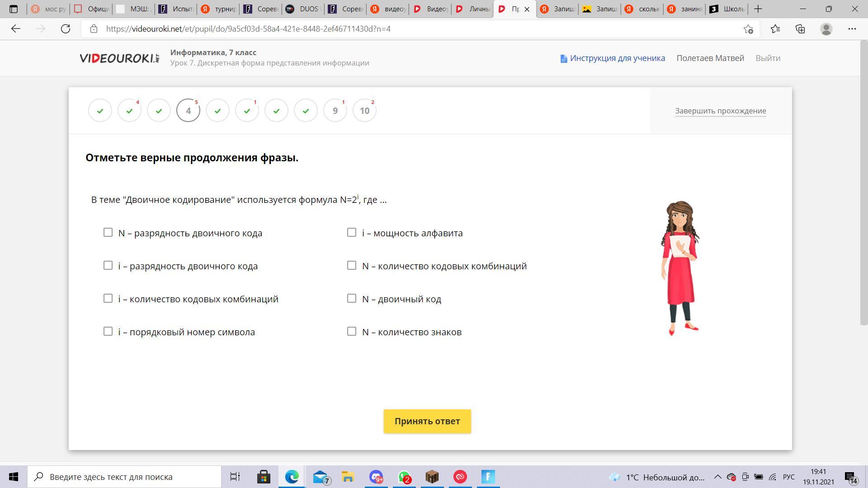Click the add to favorites star icon
This screenshot has width=868, height=488.
748,29
